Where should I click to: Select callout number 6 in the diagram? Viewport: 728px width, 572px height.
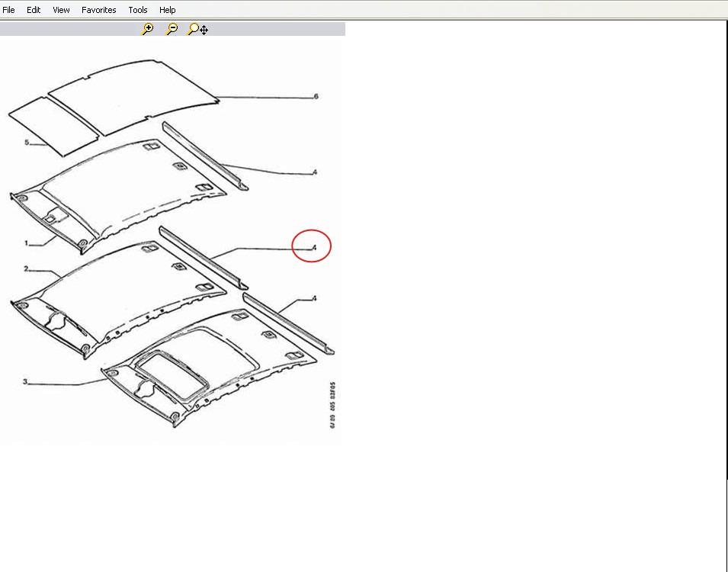click(316, 97)
